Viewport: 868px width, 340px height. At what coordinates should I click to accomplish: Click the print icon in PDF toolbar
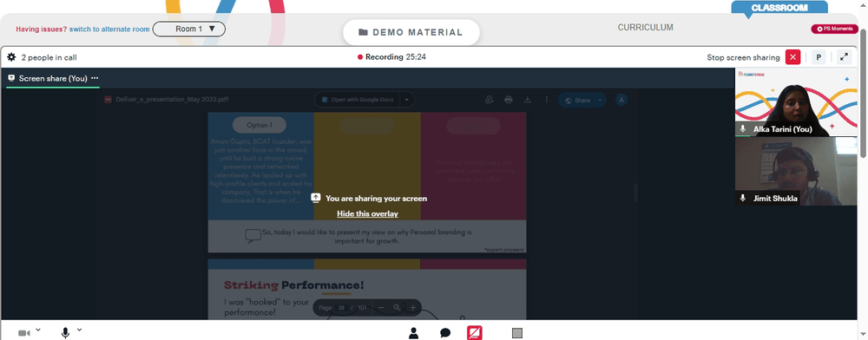[508, 100]
